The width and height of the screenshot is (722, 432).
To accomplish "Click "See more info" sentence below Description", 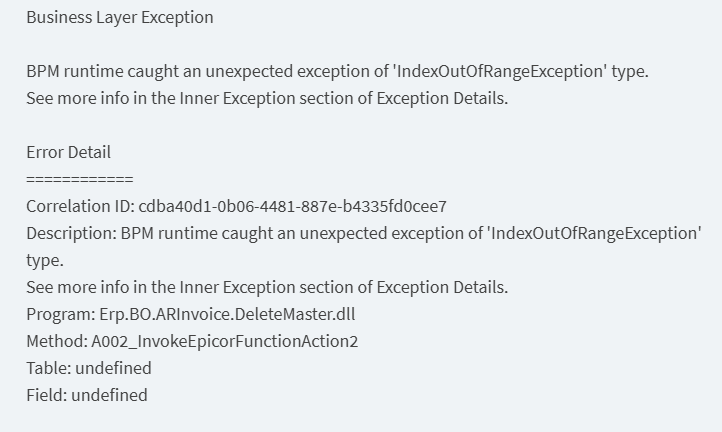I will [x=267, y=287].
